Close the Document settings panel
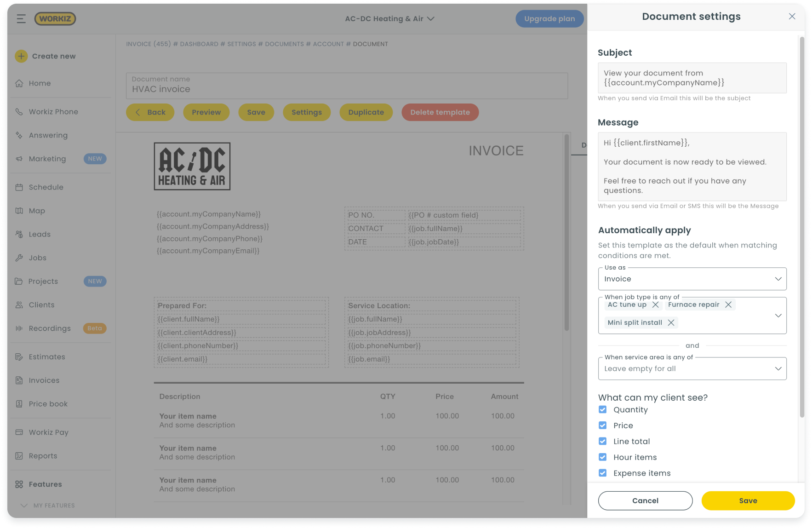This screenshot has height=529, width=812. [792, 17]
